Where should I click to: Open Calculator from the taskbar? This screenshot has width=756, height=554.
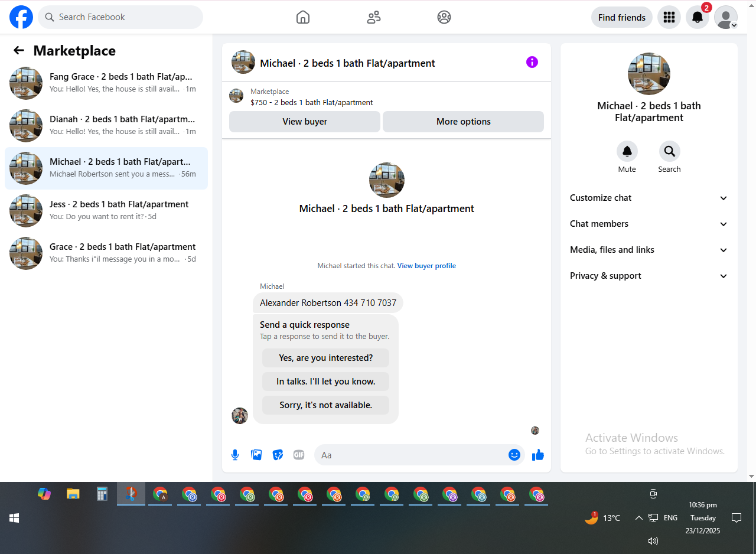[x=102, y=494]
